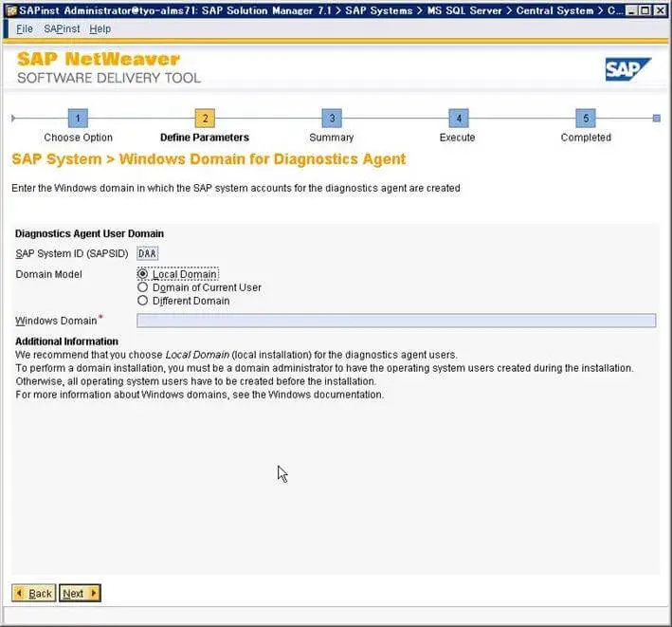
Task: Open the Help menu
Action: [x=100, y=28]
